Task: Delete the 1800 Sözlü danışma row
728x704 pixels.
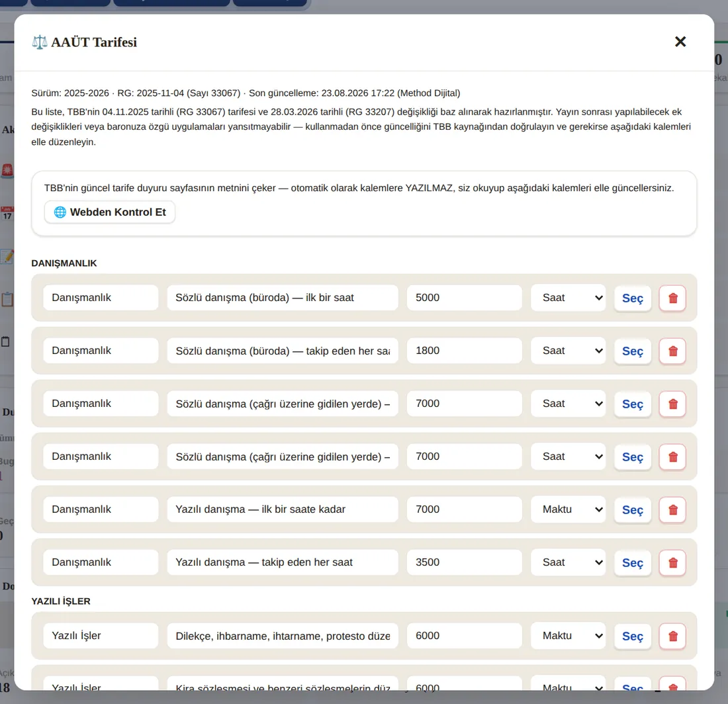Action: click(672, 351)
